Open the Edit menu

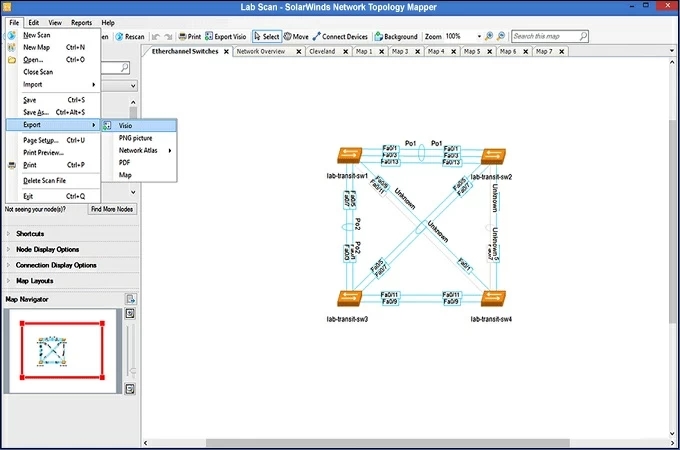(33, 23)
